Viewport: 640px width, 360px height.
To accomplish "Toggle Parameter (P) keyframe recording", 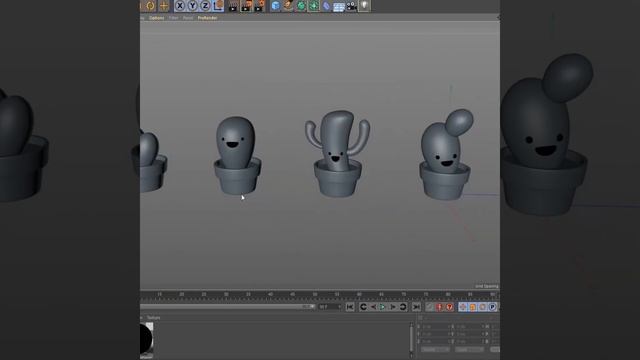I will 492,307.
